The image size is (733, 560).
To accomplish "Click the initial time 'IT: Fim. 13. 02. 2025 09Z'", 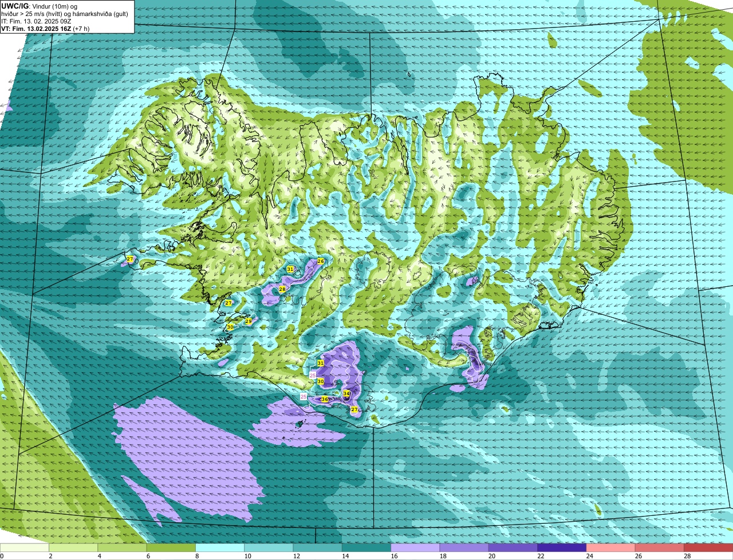I will click(x=36, y=21).
